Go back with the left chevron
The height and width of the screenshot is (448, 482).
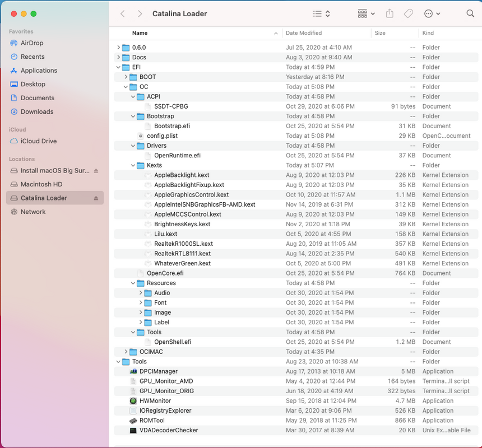123,13
